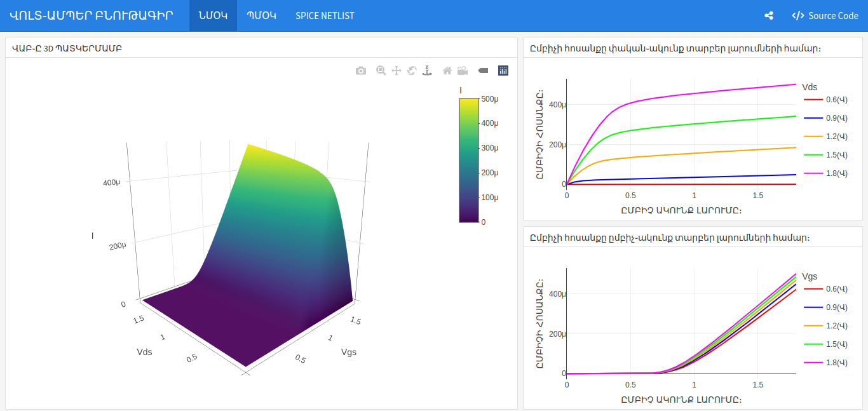The height and width of the screenshot is (411, 868).
Task: Open the share icon in header
Action: coord(769,16)
